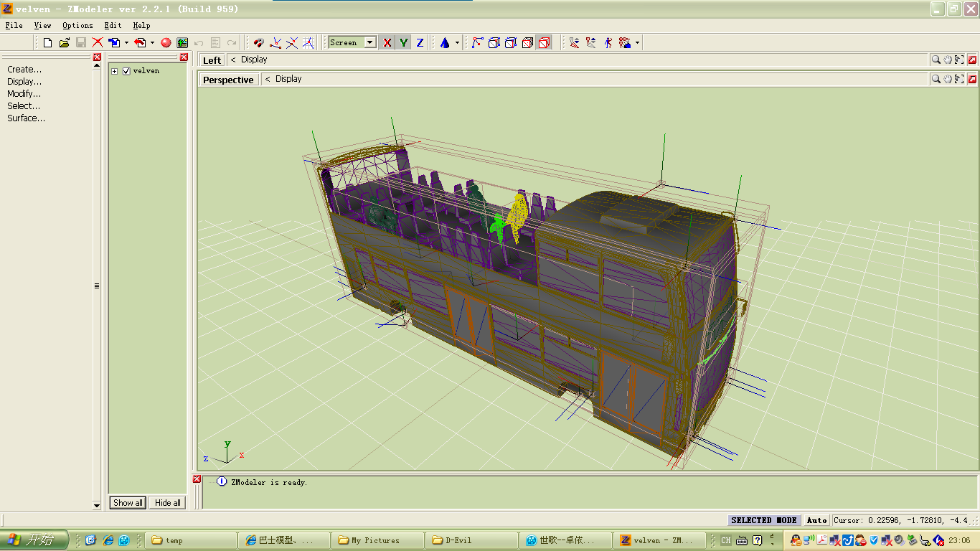Maximize the Perspective viewport with red arrow icon
The image size is (980, 551).
tap(972, 79)
